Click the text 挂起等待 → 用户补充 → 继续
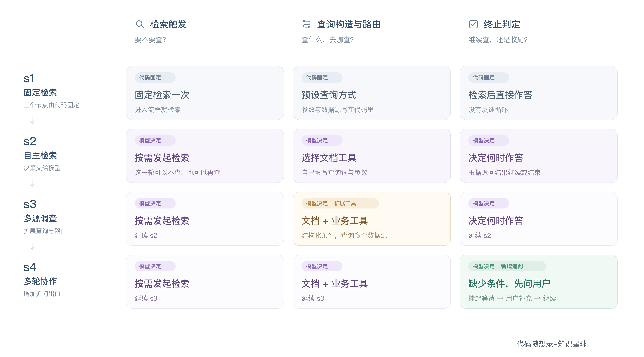 [x=512, y=299]
